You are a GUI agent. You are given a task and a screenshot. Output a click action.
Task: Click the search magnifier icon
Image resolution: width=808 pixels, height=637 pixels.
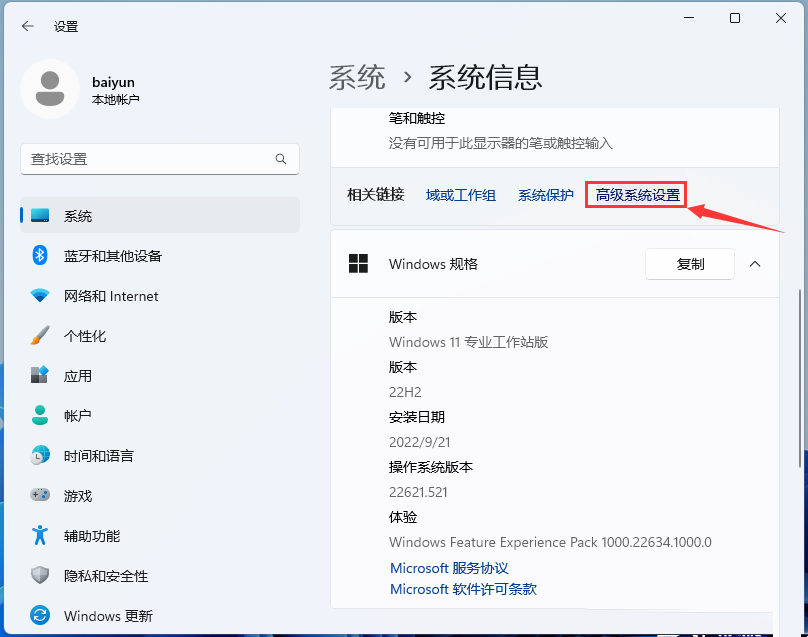point(281,159)
